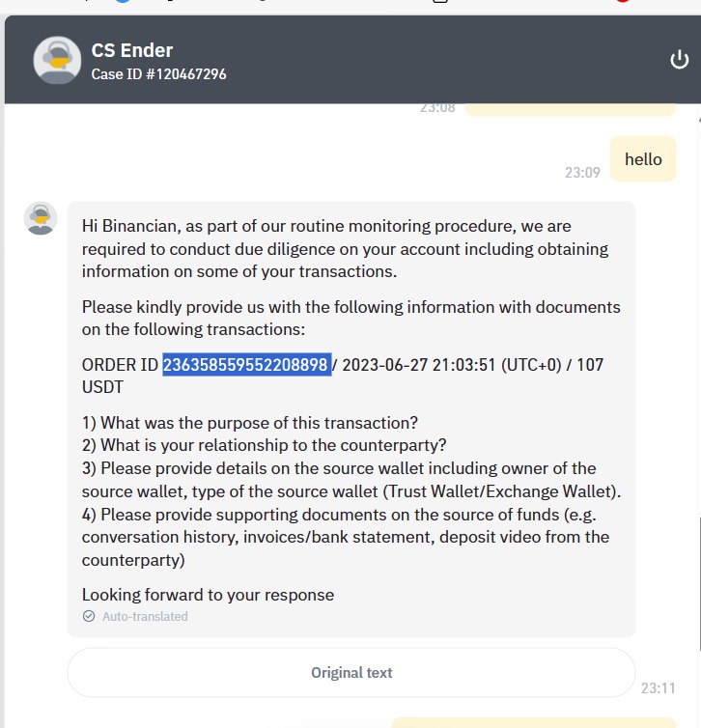
Task: Click the ORDER ID label in the message
Action: [x=120, y=364]
